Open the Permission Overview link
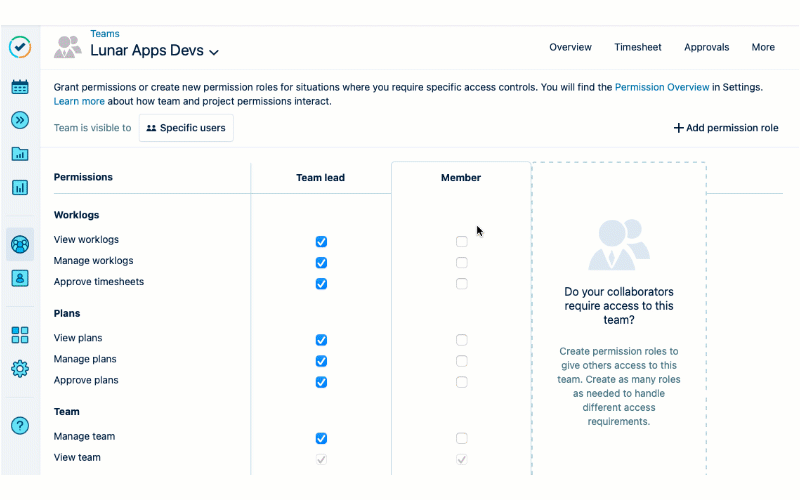 662,87
